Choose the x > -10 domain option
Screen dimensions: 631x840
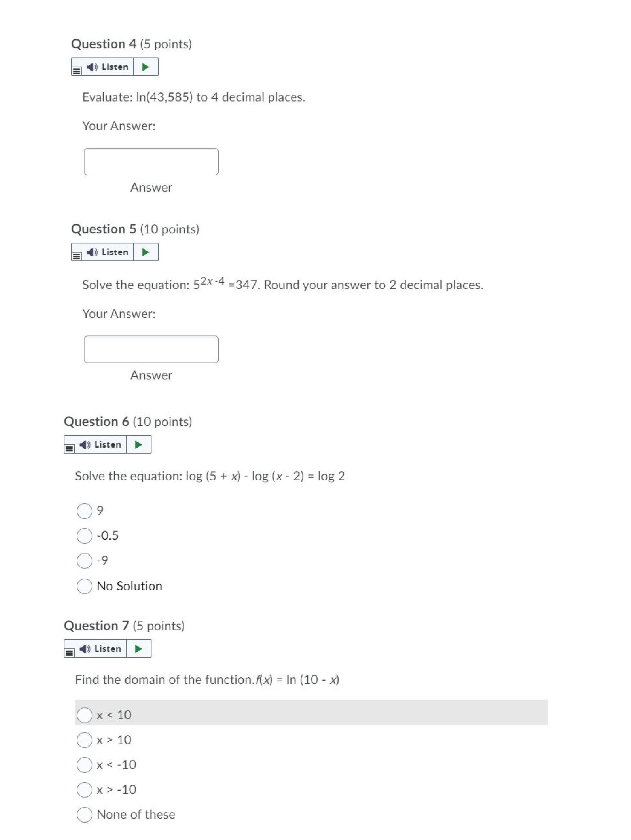pos(84,790)
